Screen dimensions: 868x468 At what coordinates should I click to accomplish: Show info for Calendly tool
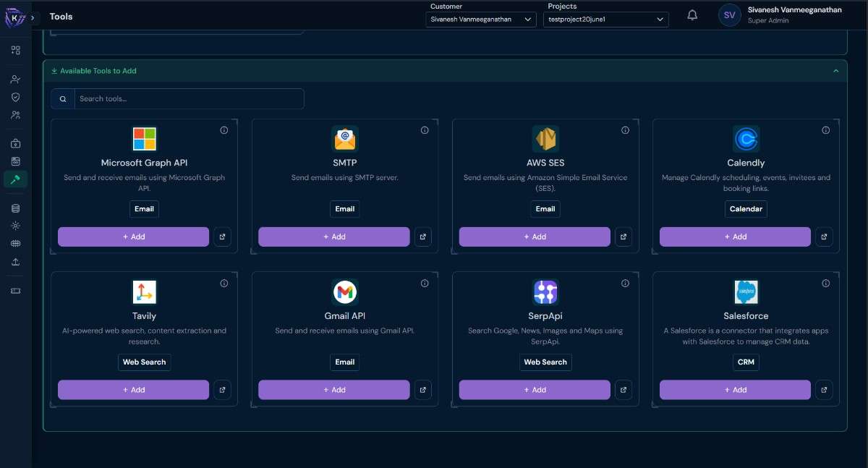[x=825, y=130]
